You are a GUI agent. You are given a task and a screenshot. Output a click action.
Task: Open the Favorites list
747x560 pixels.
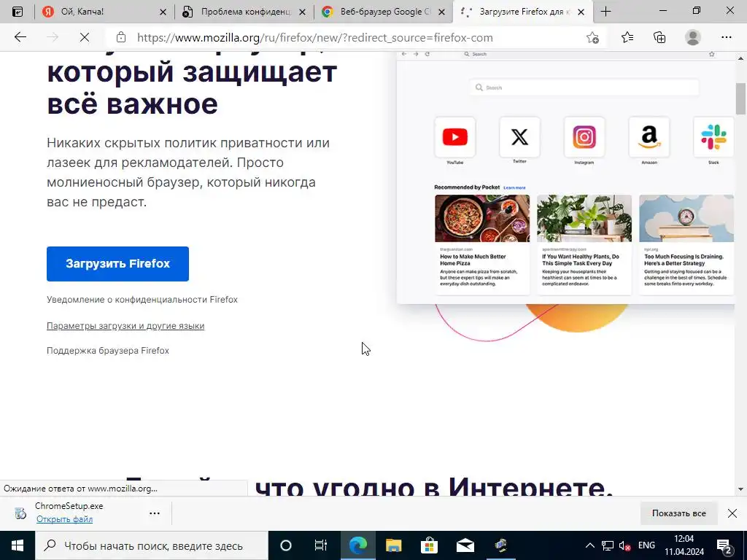tap(627, 37)
